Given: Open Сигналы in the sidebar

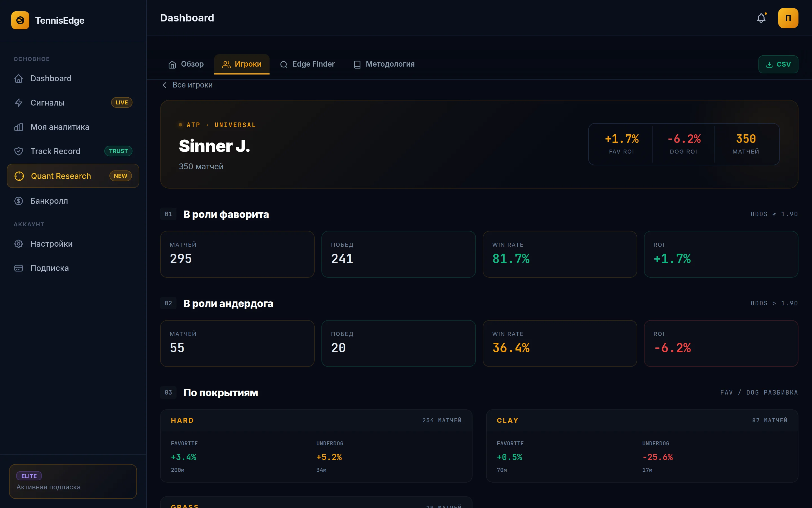Looking at the screenshot, I should (73, 103).
